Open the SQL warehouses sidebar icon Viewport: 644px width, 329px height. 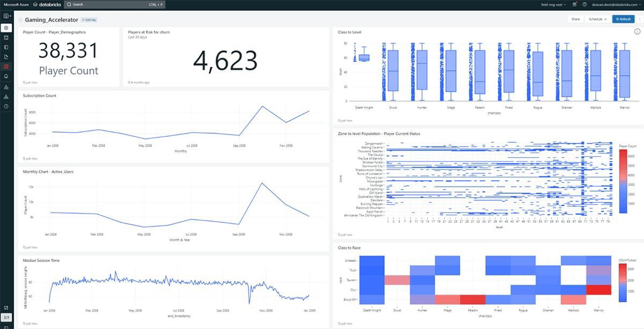coord(6,97)
